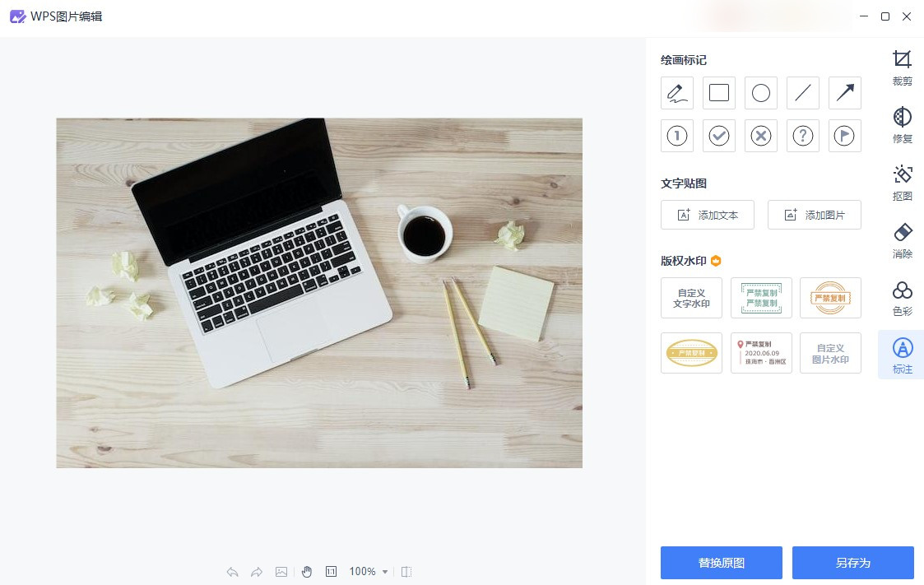Click the 另存为 save as button
The image size is (924, 585).
point(852,563)
